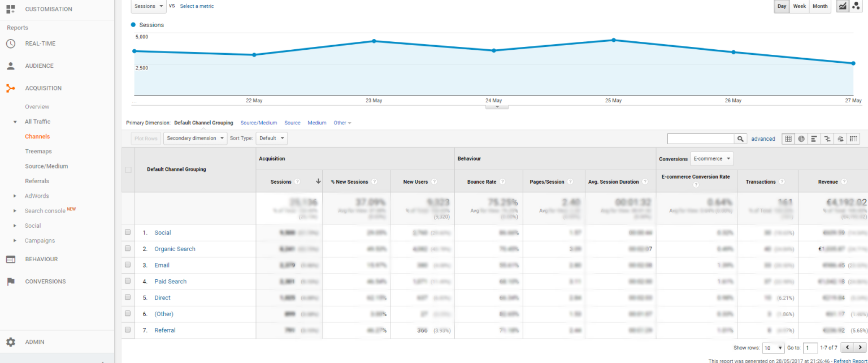Tick the checkbox for the Referral row
The width and height of the screenshot is (868, 363).
(x=128, y=330)
